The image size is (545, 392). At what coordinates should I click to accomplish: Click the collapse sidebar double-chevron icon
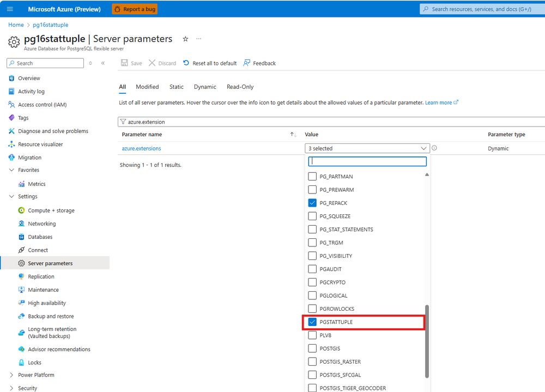(103, 63)
